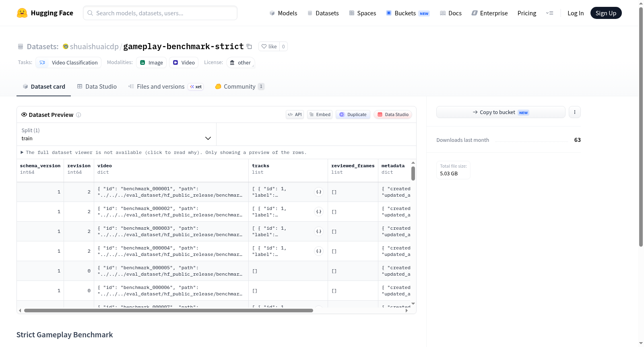Click the benchmark_000005 video cell
The width and height of the screenshot is (644, 347).
[171, 271]
